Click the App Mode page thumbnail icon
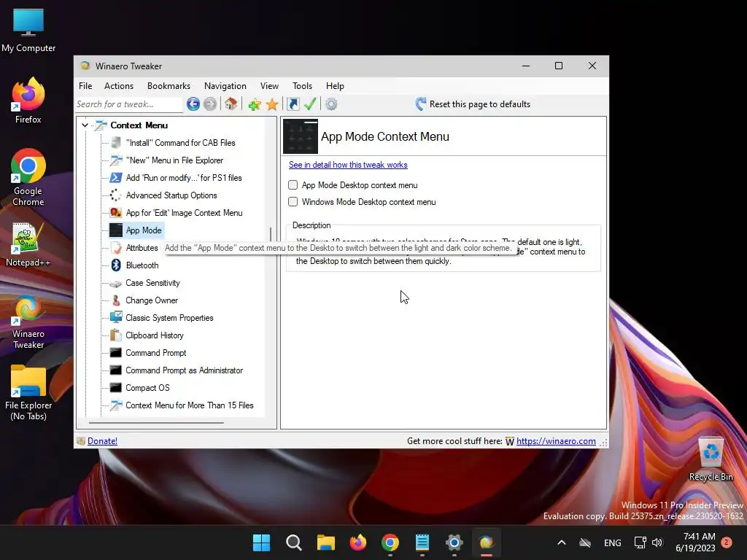 pyautogui.click(x=301, y=136)
